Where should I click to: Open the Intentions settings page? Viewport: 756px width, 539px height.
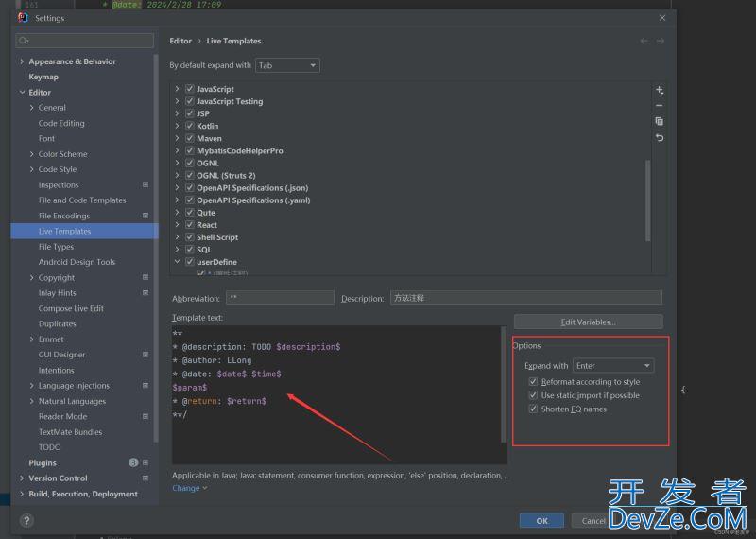(x=57, y=370)
